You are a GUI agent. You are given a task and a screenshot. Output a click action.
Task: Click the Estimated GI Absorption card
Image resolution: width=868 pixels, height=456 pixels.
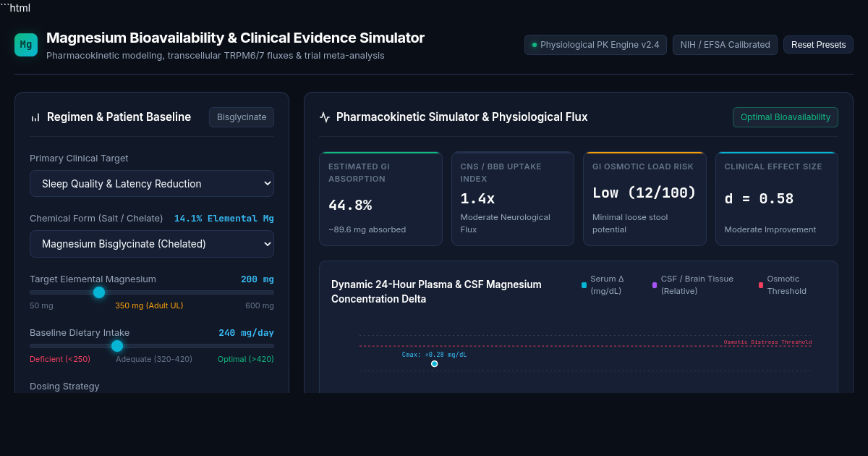click(380, 199)
